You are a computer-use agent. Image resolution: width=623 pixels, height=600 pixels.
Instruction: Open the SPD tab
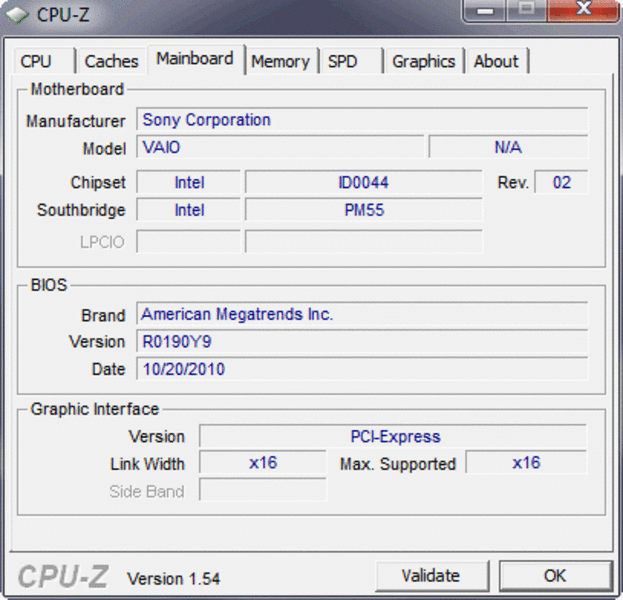coord(351,61)
